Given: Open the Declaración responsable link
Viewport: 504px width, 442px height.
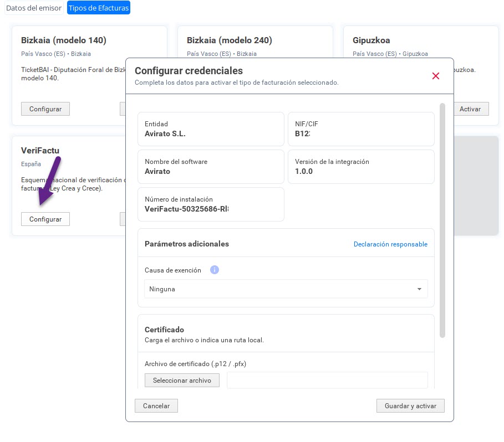Looking at the screenshot, I should pos(390,244).
